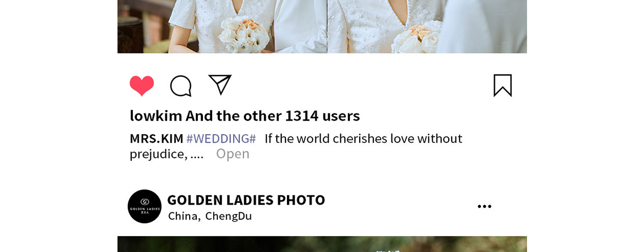The image size is (644, 252).
Task: Click the Golden Ladies round profile avatar
Action: [145, 206]
